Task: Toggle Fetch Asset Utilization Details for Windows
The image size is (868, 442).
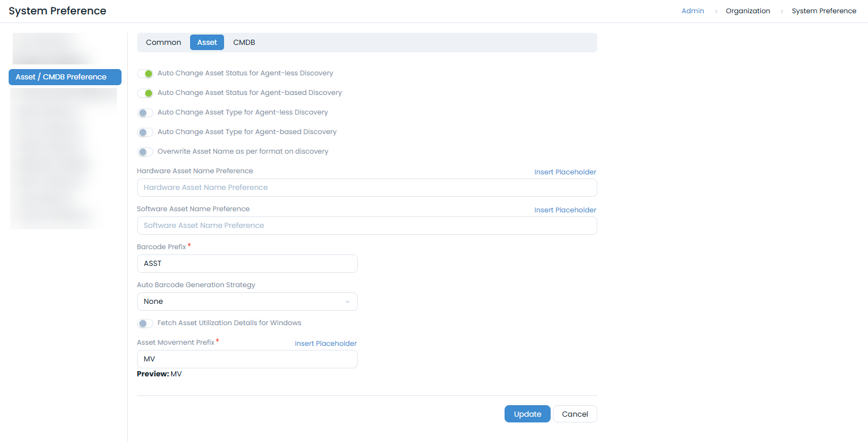Action: tap(145, 323)
